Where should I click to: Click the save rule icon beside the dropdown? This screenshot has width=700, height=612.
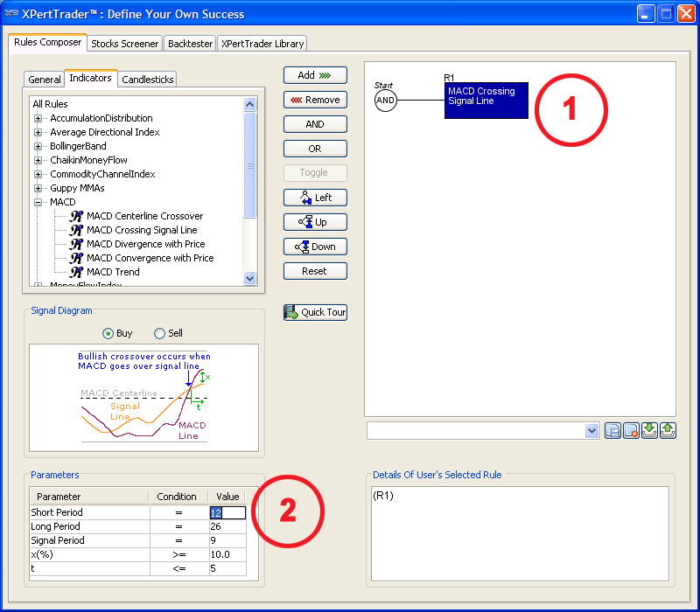[612, 431]
